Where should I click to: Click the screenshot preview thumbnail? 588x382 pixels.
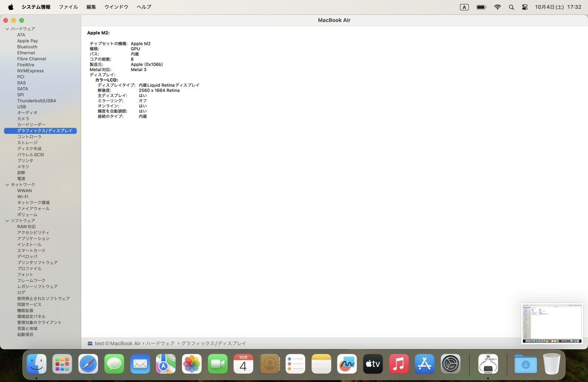552,324
